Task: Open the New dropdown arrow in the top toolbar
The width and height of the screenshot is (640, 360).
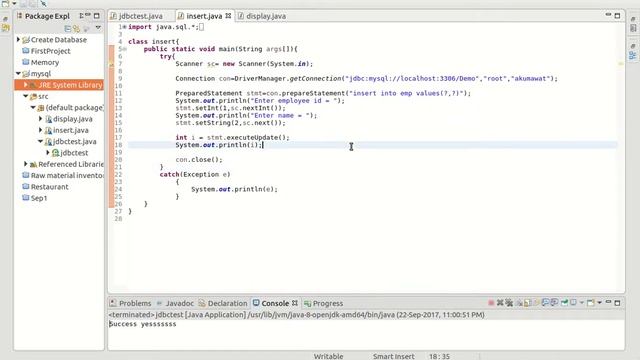Action: pos(14,3)
